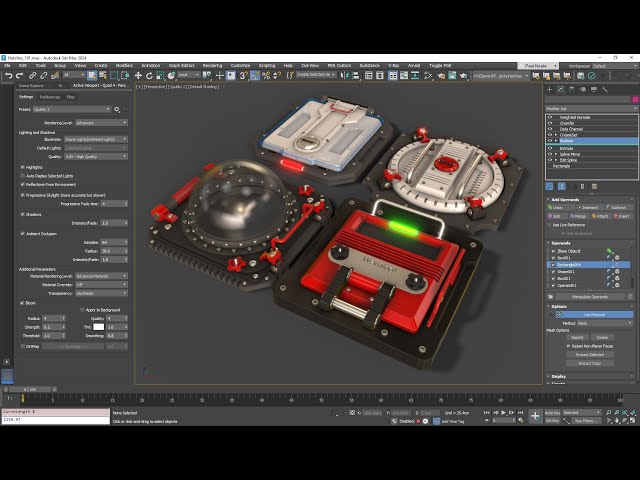Toggle the Bloom checkbox
640x480 pixels.
coord(22,303)
